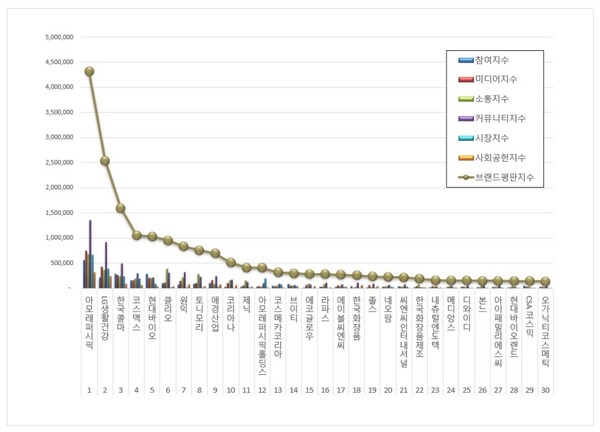Select the 커뮤니티지수 legend entry
Screen dimensions: 600x432
pos(492,119)
